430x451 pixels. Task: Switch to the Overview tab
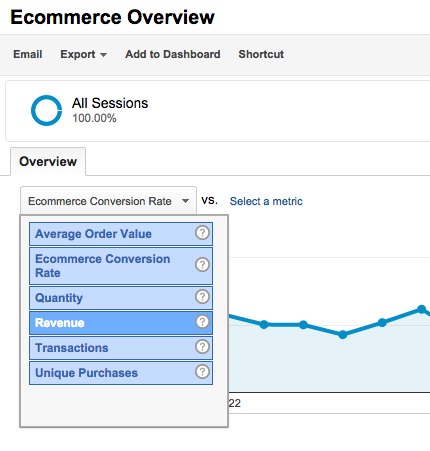(x=48, y=162)
